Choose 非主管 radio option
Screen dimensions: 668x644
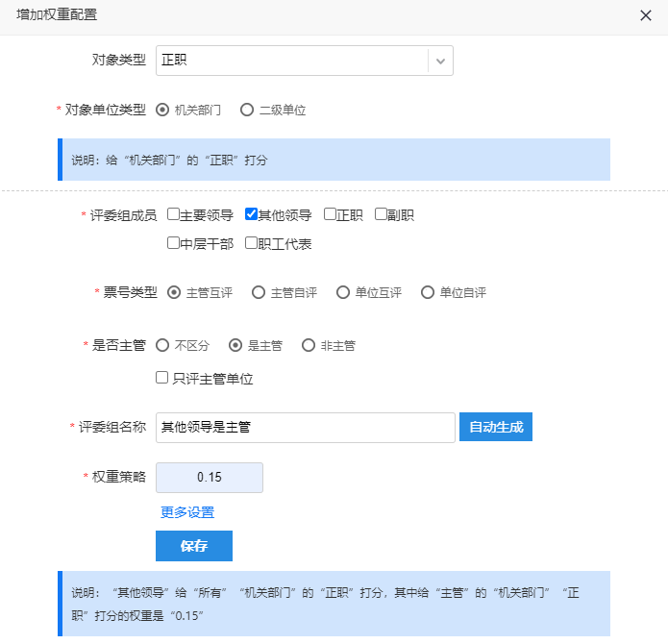[x=309, y=345]
